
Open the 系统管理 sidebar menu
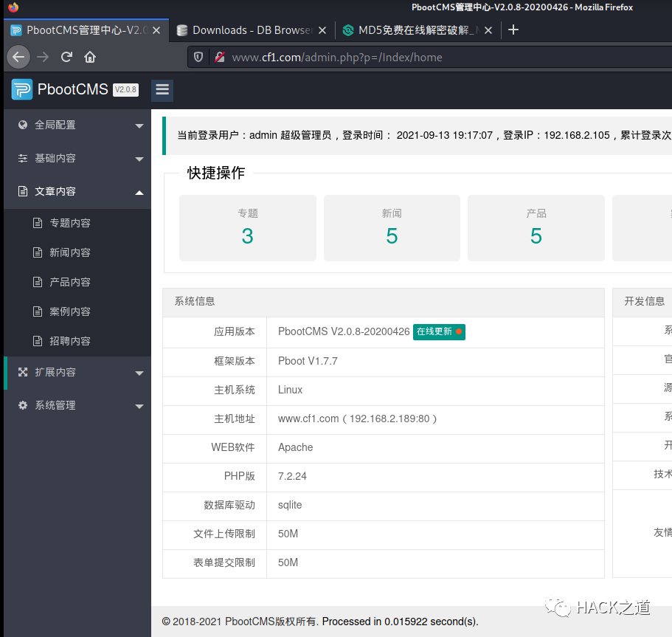[x=77, y=405]
